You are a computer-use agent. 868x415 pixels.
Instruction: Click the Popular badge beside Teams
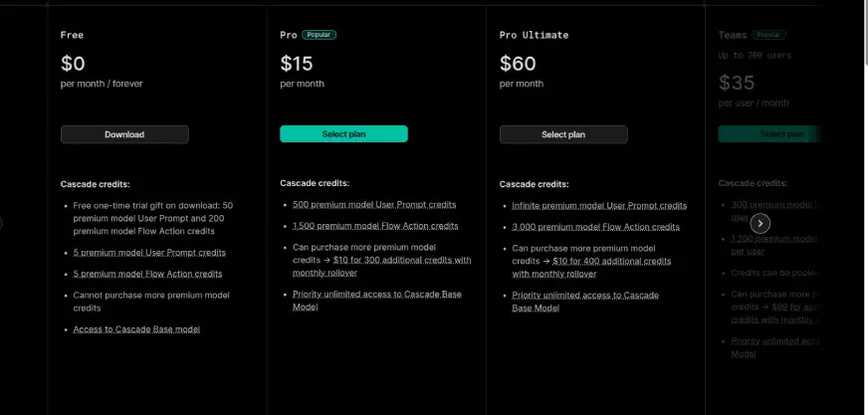tap(768, 34)
